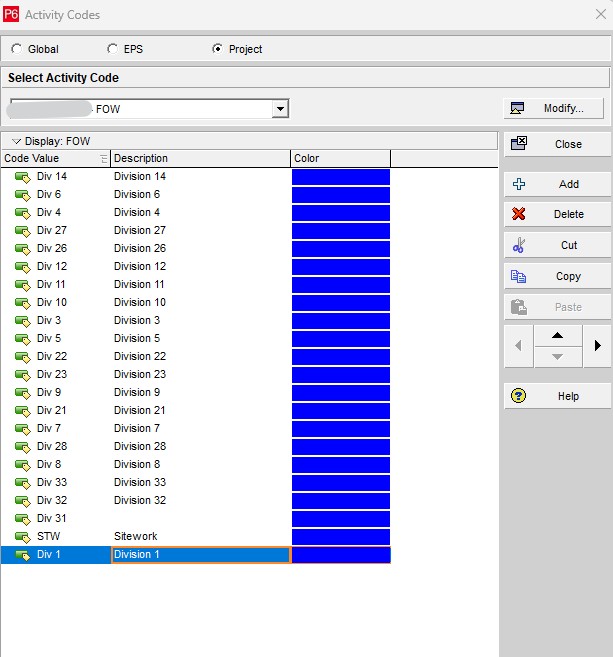The width and height of the screenshot is (613, 657).
Task: Click the tag icon beside Div 14
Action: pos(22,177)
